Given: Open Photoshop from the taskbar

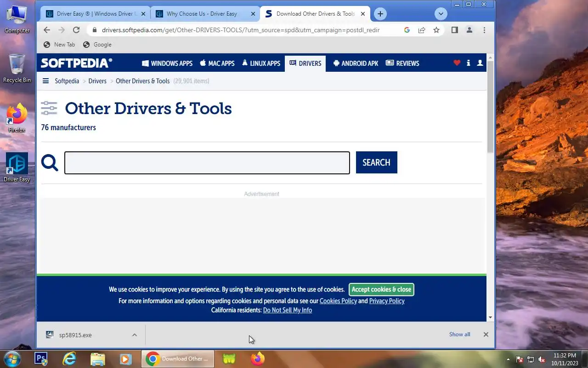Looking at the screenshot, I should (41, 359).
